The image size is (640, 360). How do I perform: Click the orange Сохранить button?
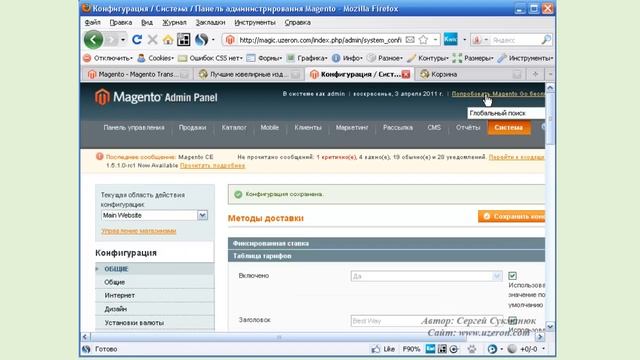(x=511, y=216)
